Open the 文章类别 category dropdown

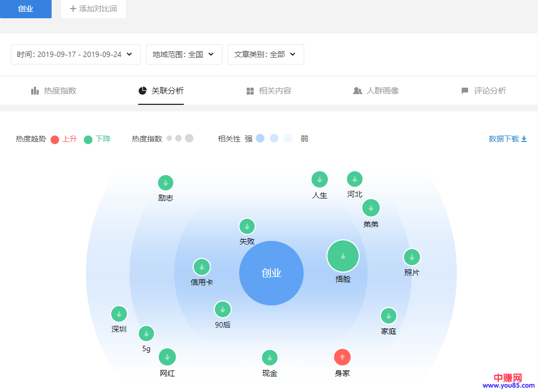[x=266, y=54]
